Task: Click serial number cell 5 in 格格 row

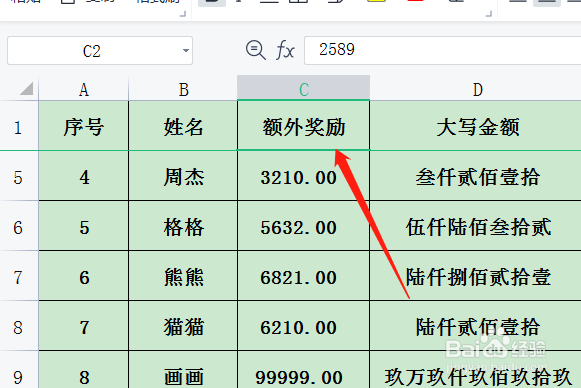Action: 84,226
